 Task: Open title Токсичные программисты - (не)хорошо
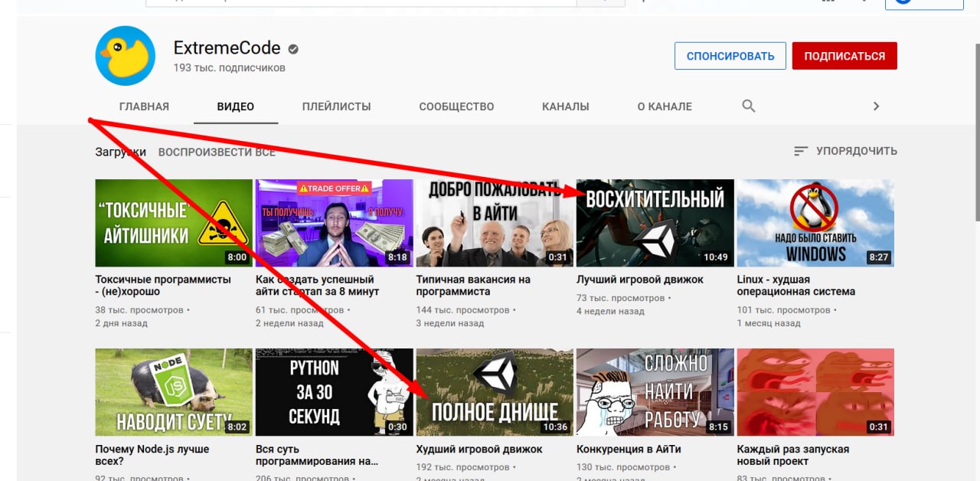[163, 286]
